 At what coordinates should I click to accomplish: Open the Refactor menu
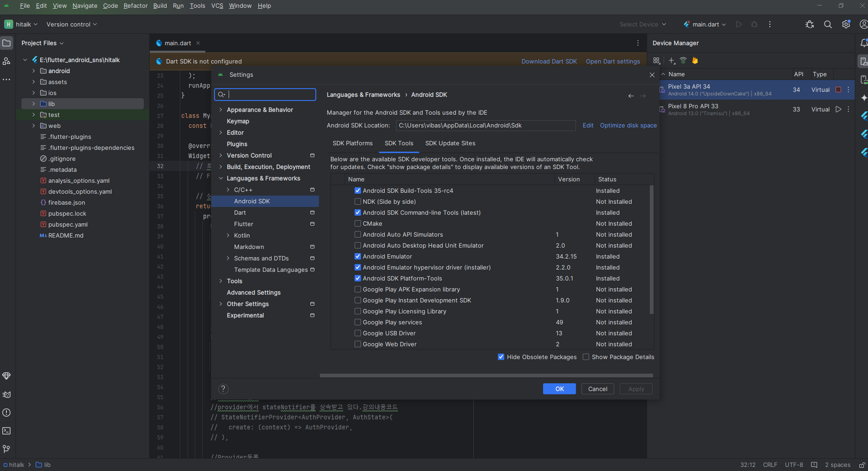click(x=136, y=5)
